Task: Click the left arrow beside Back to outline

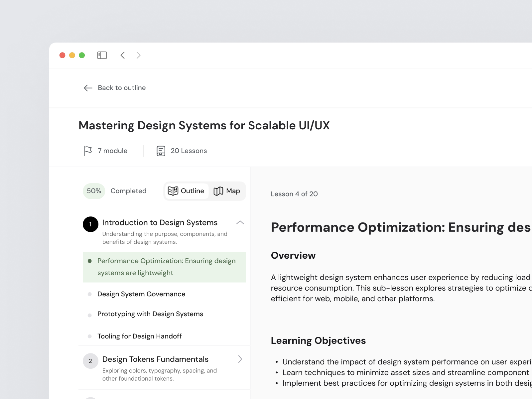Action: [x=88, y=88]
